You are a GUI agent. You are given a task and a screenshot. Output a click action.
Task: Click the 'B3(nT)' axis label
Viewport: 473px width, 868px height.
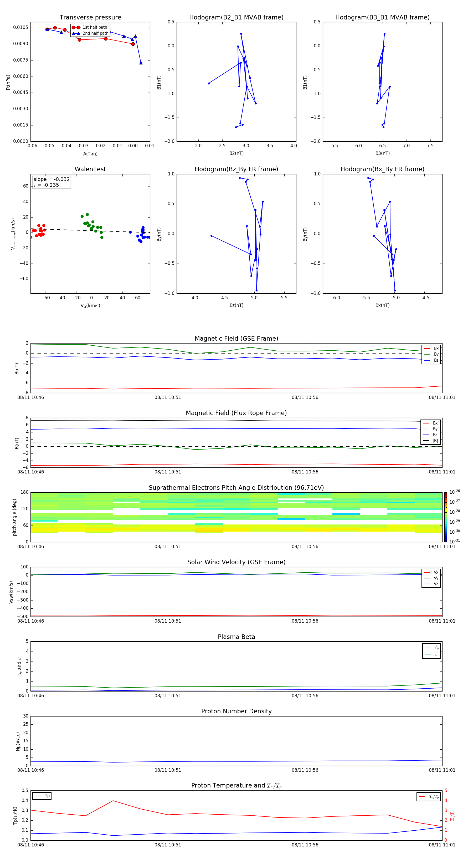pyautogui.click(x=382, y=153)
